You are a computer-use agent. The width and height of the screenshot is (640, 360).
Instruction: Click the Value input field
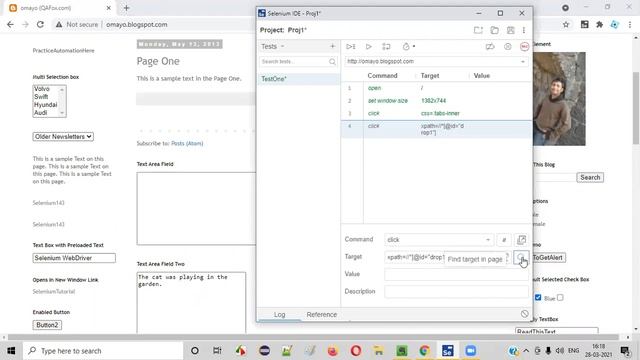[x=456, y=274]
